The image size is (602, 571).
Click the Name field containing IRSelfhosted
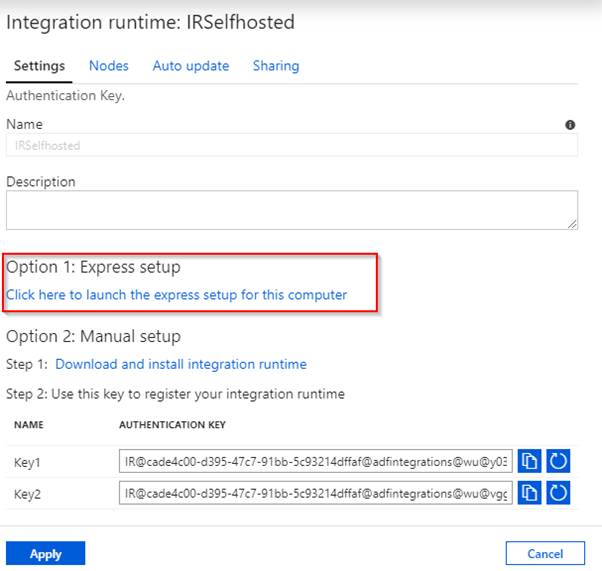pyautogui.click(x=290, y=145)
